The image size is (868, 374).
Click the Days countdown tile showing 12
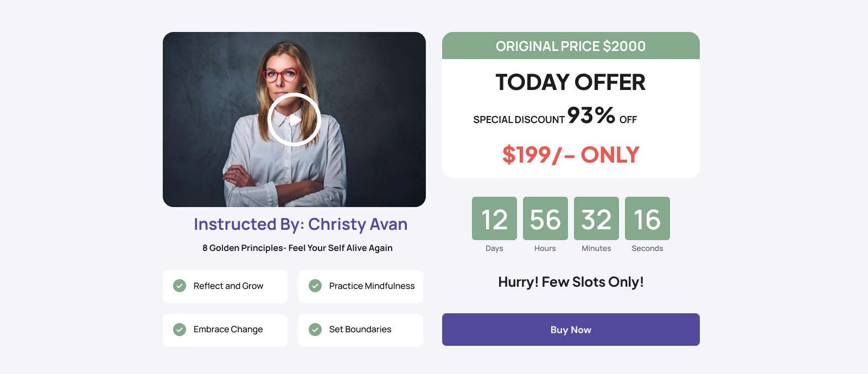click(x=494, y=218)
